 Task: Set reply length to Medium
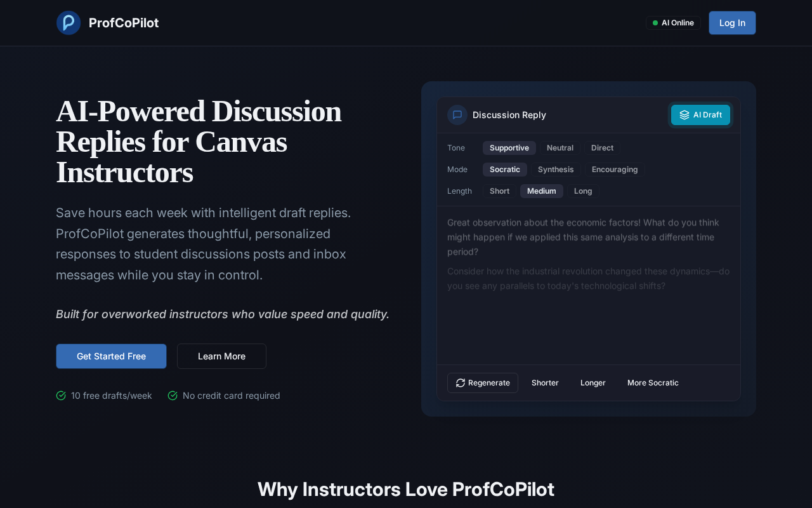(542, 191)
